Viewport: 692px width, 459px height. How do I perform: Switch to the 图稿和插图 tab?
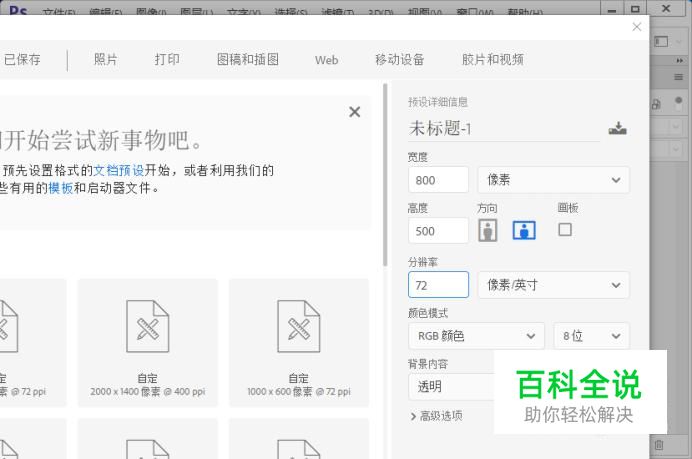(x=248, y=59)
